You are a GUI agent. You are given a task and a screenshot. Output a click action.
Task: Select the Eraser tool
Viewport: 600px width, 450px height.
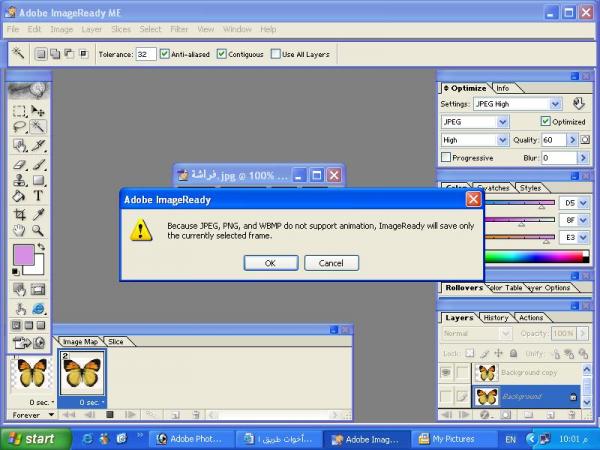(19, 165)
